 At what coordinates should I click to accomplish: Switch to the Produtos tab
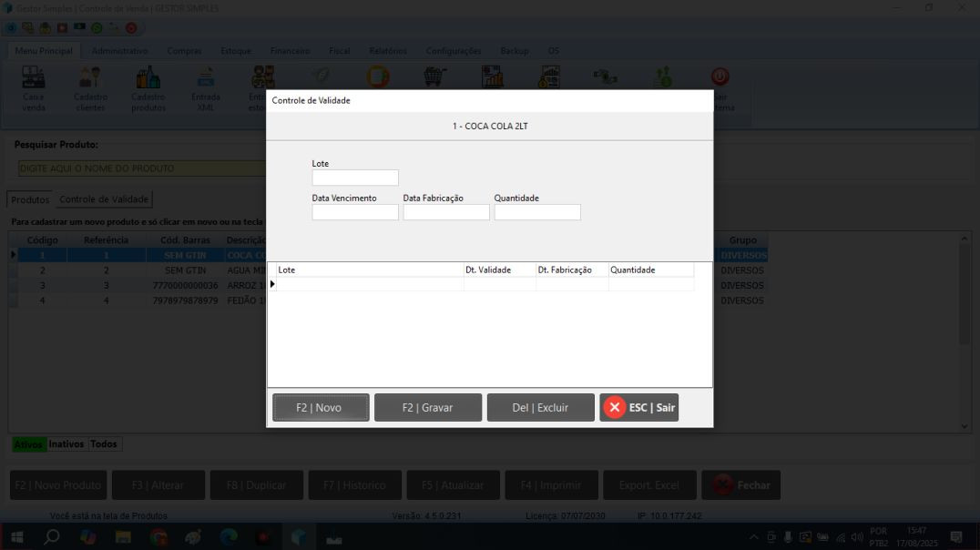[x=29, y=199]
